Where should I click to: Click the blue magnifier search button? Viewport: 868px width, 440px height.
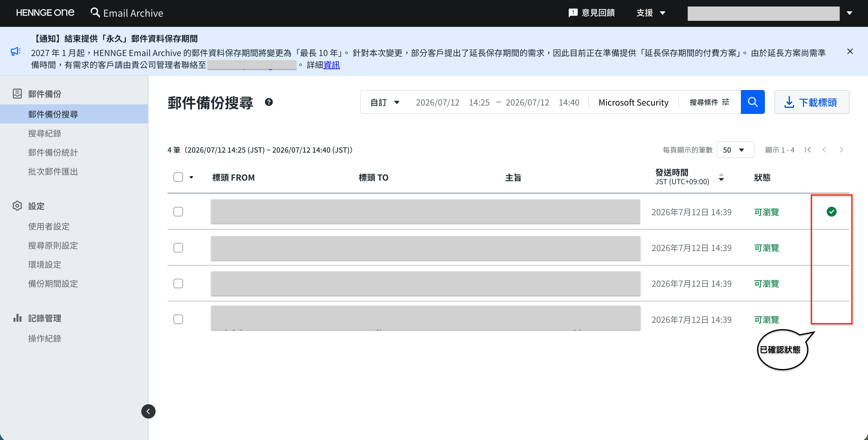pyautogui.click(x=752, y=102)
